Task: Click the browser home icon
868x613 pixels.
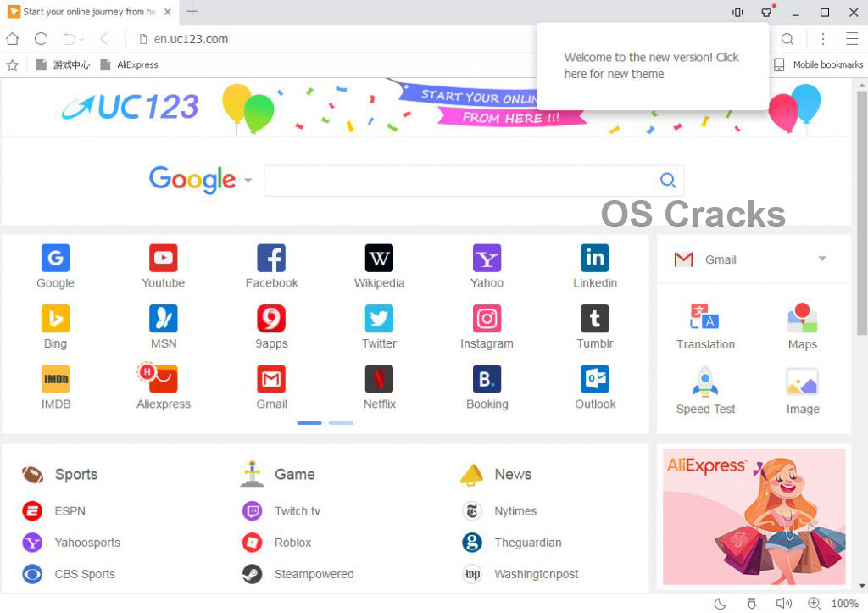Action: pyautogui.click(x=12, y=39)
